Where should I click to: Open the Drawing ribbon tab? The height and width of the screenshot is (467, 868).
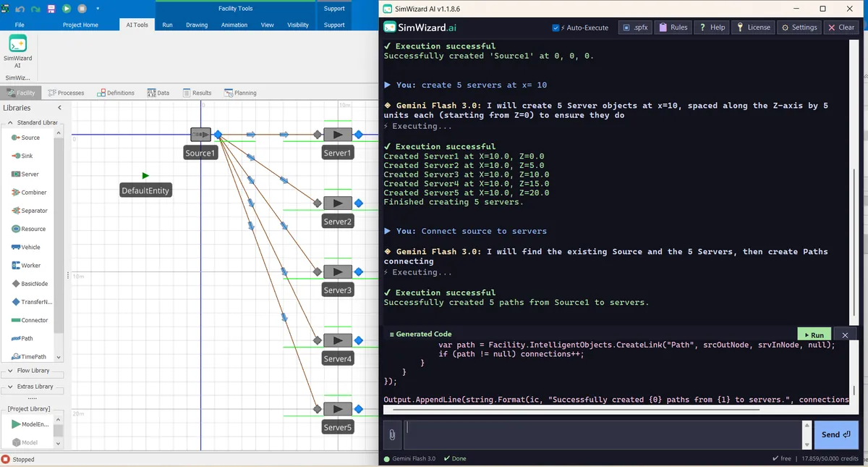pos(197,24)
